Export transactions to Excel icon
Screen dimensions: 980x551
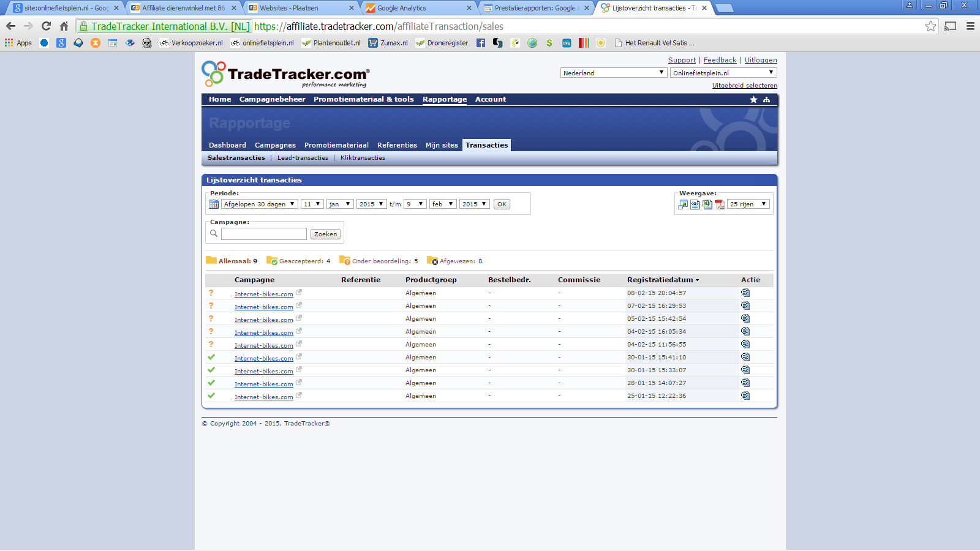click(707, 204)
